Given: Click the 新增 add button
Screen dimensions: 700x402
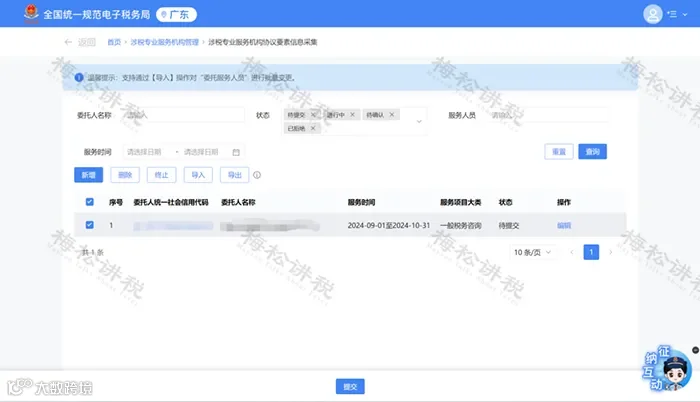Looking at the screenshot, I should pyautogui.click(x=88, y=175).
